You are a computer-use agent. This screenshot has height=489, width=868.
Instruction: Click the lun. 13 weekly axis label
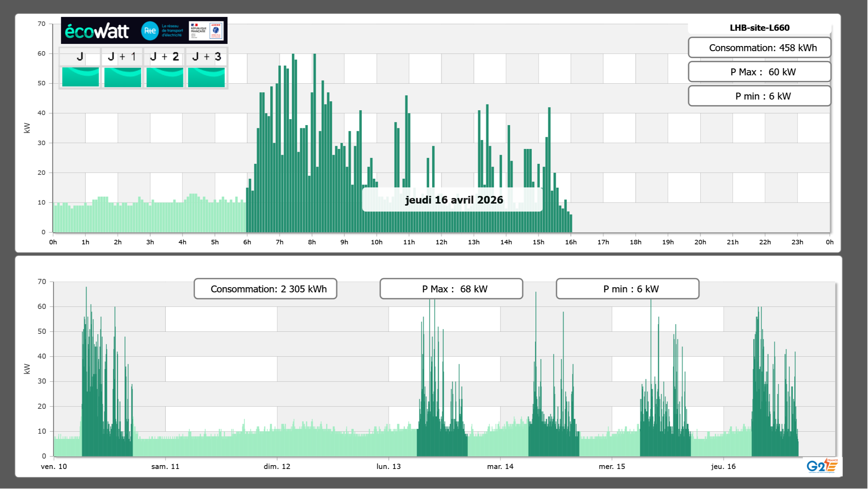tap(389, 467)
